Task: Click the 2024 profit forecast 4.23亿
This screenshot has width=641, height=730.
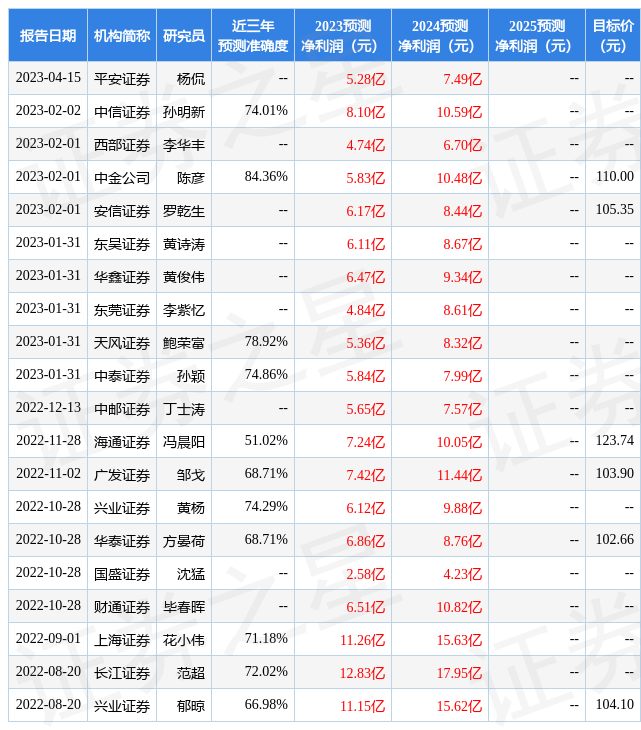Action: (x=462, y=574)
